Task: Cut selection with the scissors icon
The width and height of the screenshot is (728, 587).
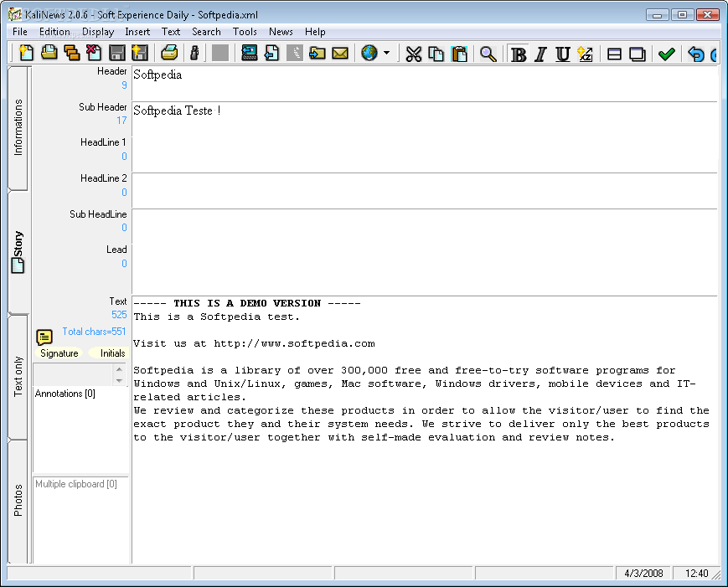Action: tap(413, 54)
